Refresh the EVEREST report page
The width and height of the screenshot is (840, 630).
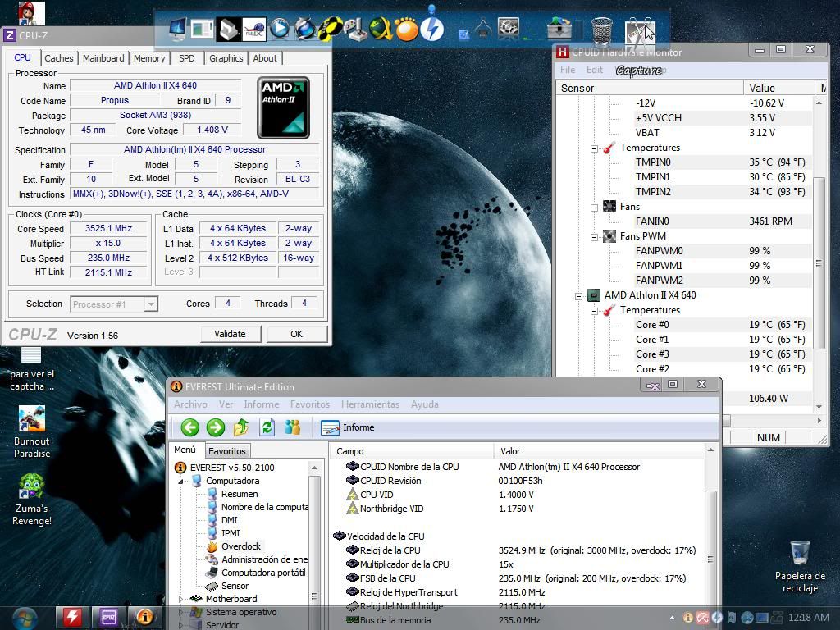point(267,427)
